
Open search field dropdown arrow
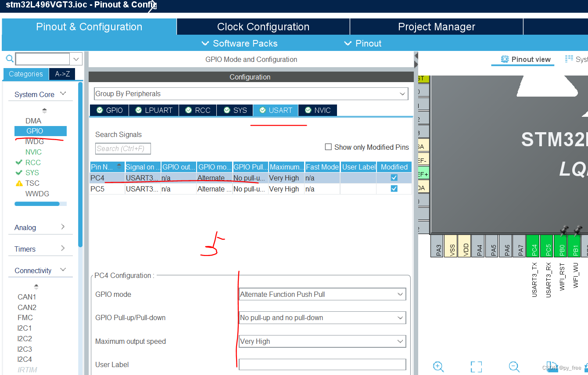76,59
